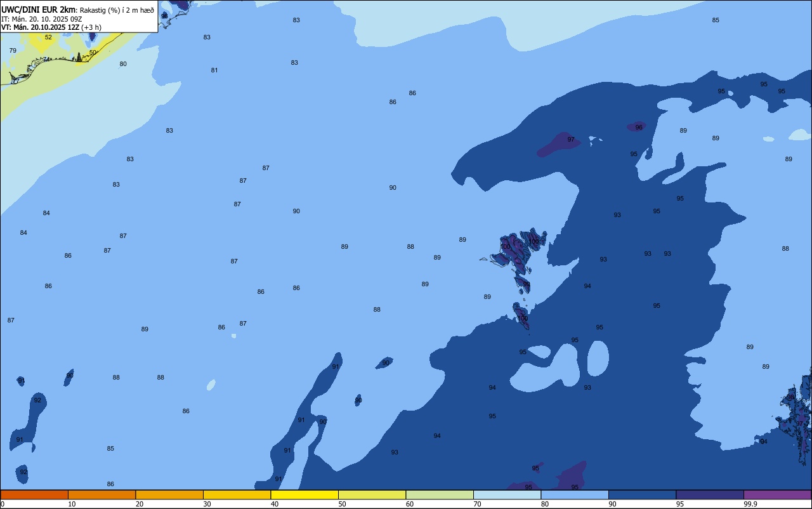Click the 'IT: Mán. 20. 10. 2025 09Z' line

pyautogui.click(x=41, y=18)
